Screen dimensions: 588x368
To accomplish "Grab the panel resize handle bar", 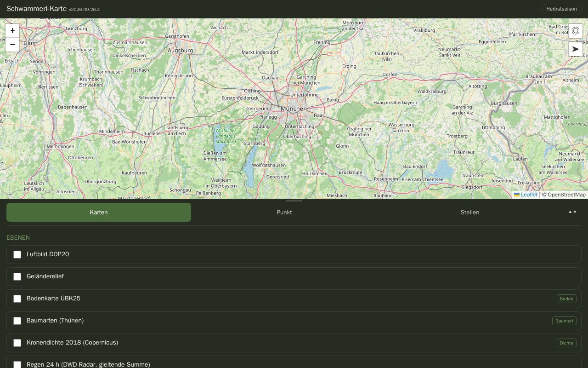I will pyautogui.click(x=294, y=201).
